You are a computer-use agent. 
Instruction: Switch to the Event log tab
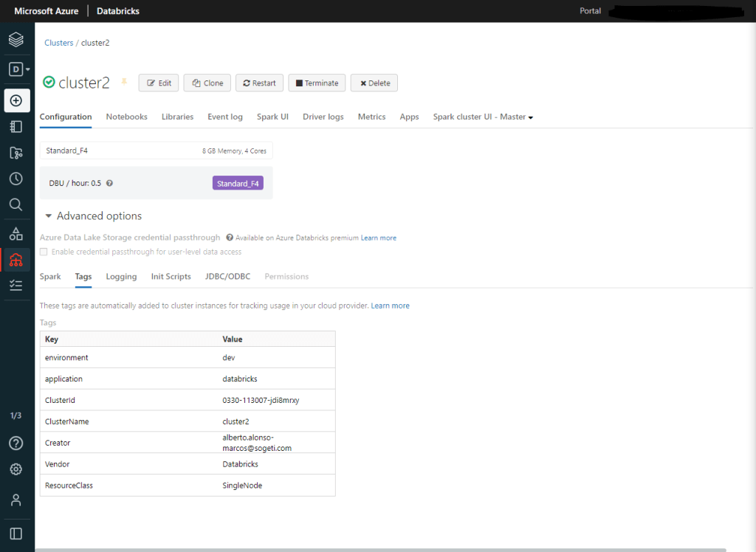click(x=224, y=117)
